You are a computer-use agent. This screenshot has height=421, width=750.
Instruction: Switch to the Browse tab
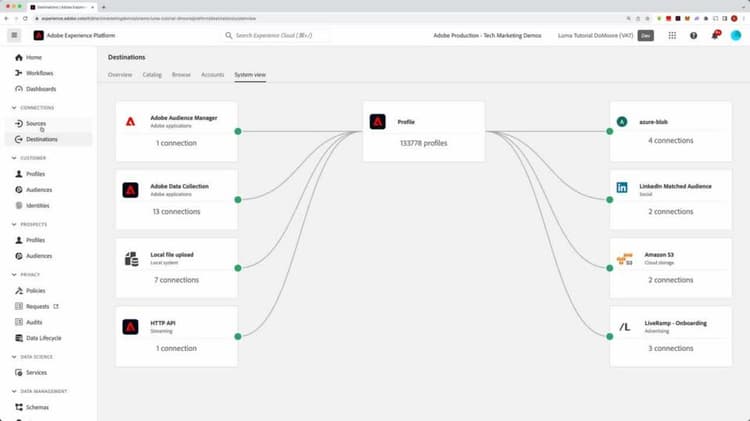(x=181, y=75)
